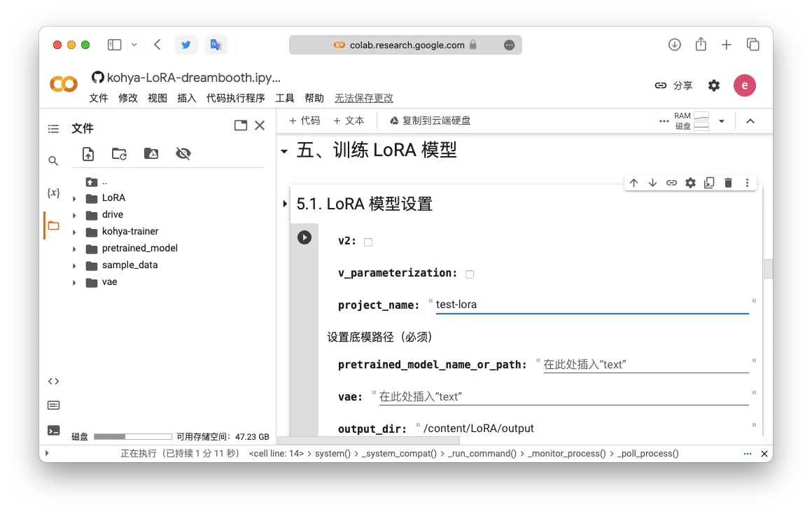Expand the pretrained_model folder in tree

tap(74, 249)
